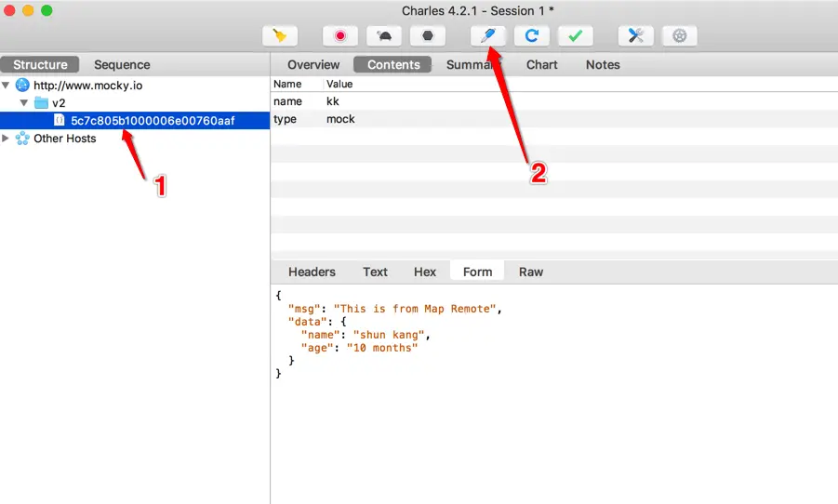
Task: Switch to the Structure view
Action: click(x=40, y=65)
